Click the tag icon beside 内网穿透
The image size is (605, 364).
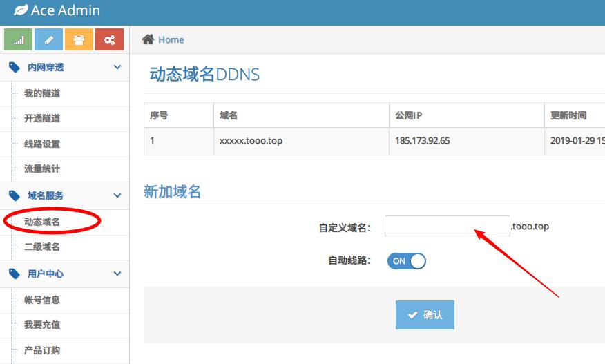tap(15, 67)
